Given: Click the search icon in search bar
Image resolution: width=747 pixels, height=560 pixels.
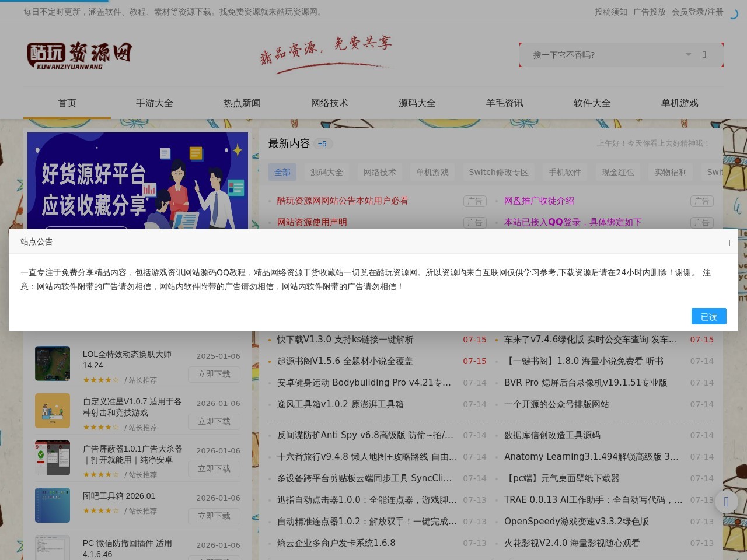Looking at the screenshot, I should tap(704, 55).
